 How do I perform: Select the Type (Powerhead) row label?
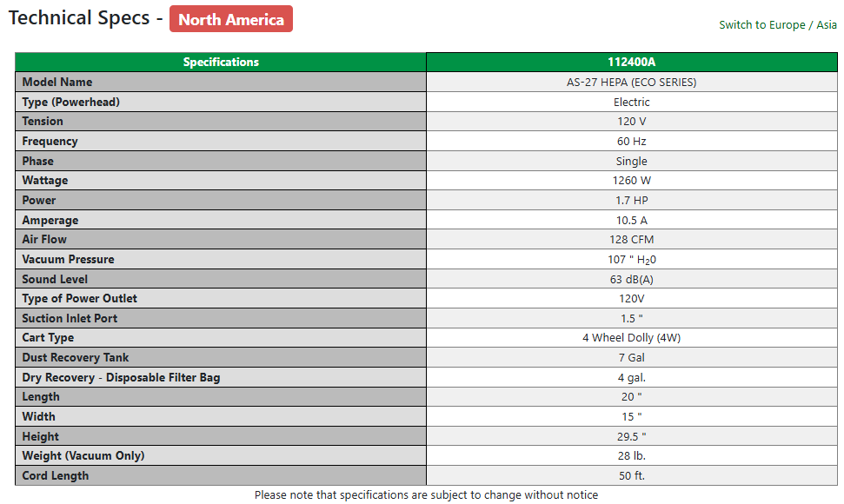[x=71, y=102]
